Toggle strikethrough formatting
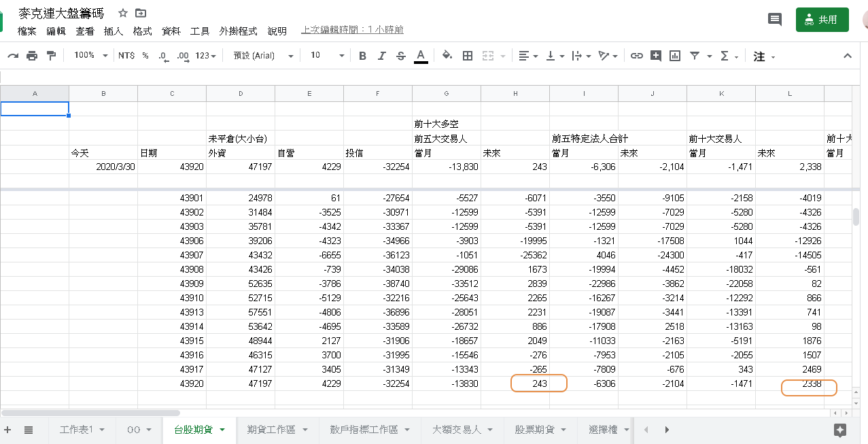 tap(400, 56)
